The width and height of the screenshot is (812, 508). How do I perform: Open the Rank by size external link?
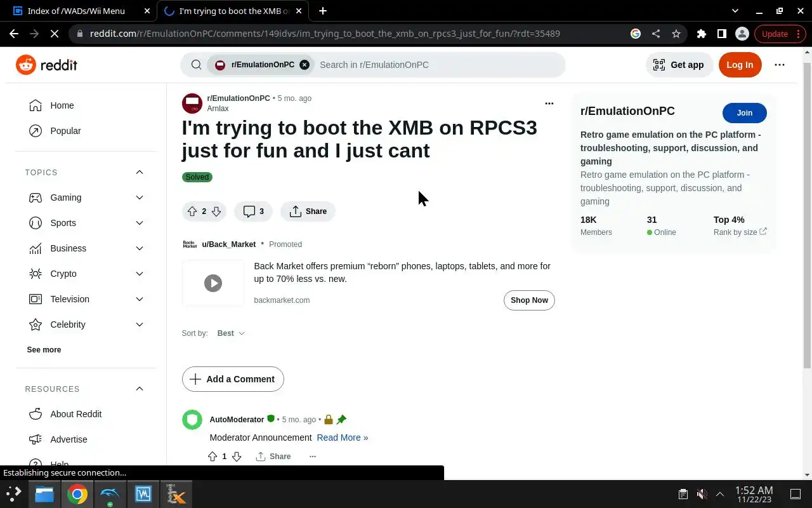[740, 232]
